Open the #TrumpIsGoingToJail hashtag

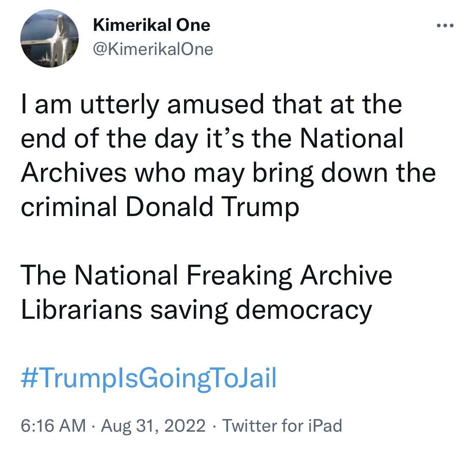click(x=148, y=380)
